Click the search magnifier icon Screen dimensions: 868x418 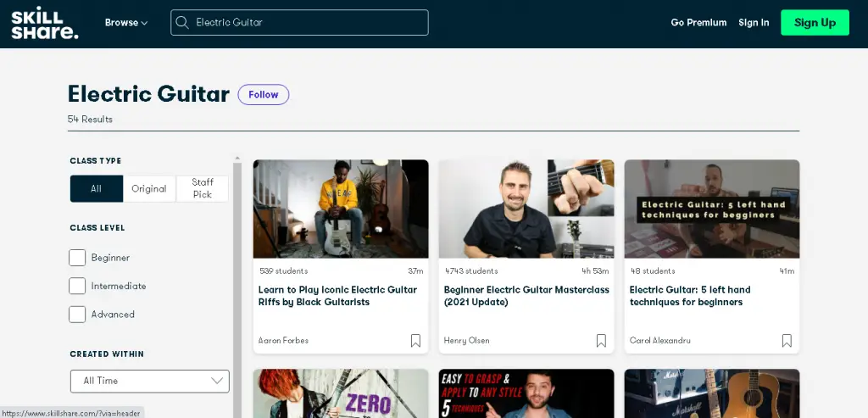pos(182,23)
